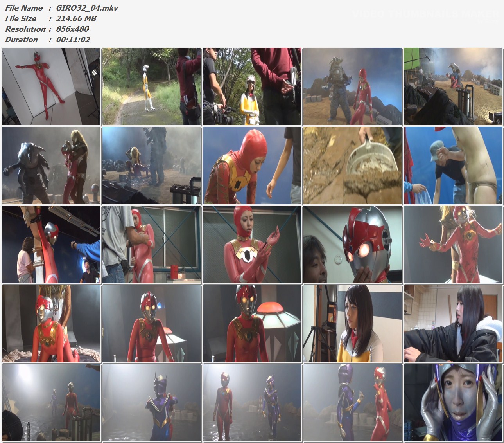Open thumbnail of dark shark-like monster with heroine
The height and width of the screenshot is (443, 504).
tap(51, 165)
